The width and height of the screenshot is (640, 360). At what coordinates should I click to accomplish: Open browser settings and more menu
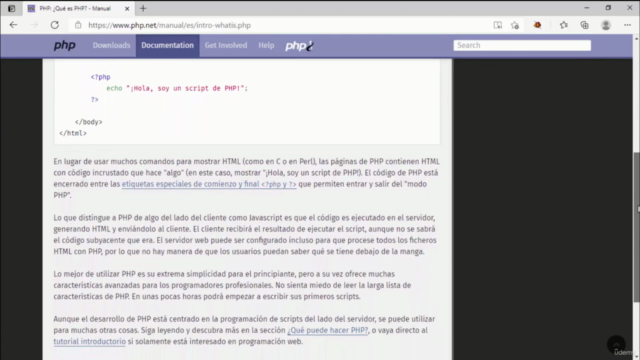[x=627, y=25]
